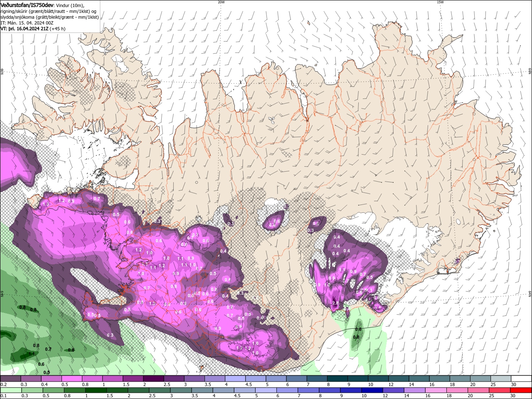Click the 1.3 precipitation value on map
Screen dimensions: 532x399
pyautogui.click(x=46, y=204)
